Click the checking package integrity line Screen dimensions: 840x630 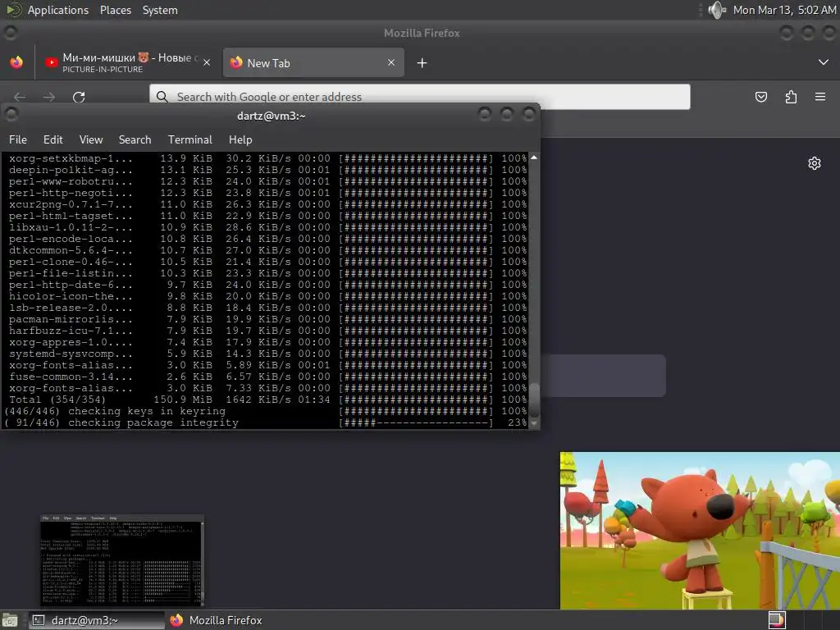point(266,422)
